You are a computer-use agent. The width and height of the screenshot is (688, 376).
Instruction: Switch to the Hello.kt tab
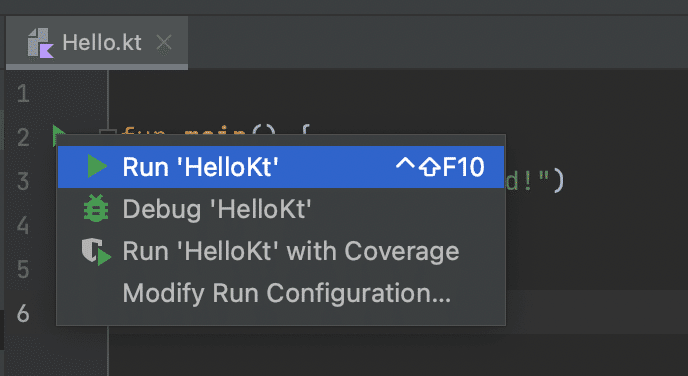point(97,43)
